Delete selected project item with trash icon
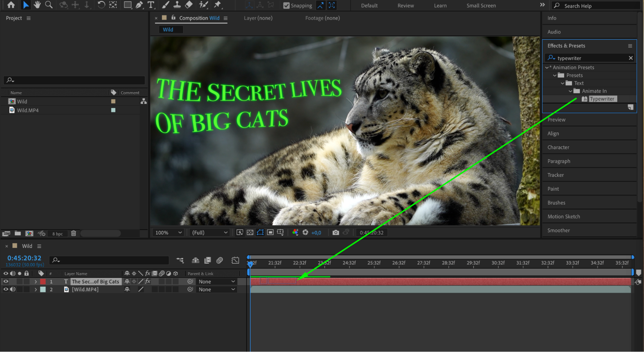 tap(73, 233)
